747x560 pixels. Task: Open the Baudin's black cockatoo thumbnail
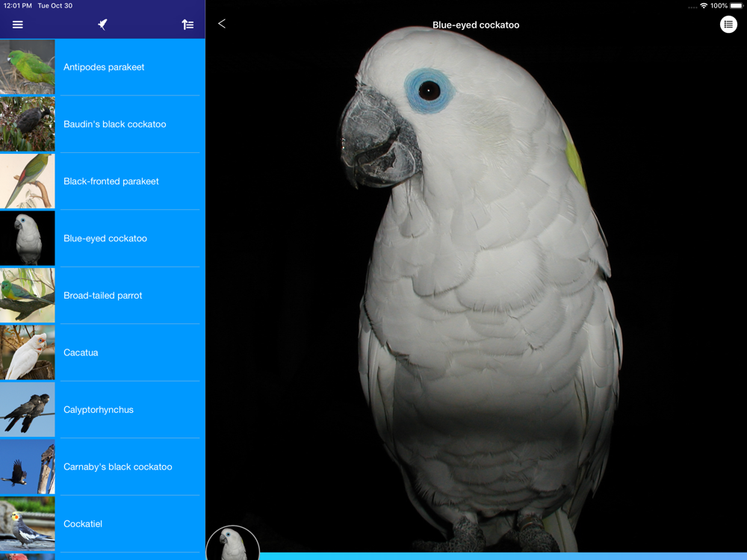pyautogui.click(x=27, y=124)
